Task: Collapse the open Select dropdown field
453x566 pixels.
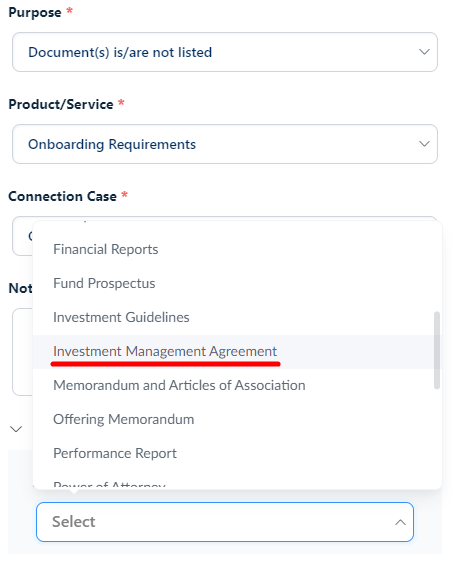Action: pyautogui.click(x=225, y=522)
